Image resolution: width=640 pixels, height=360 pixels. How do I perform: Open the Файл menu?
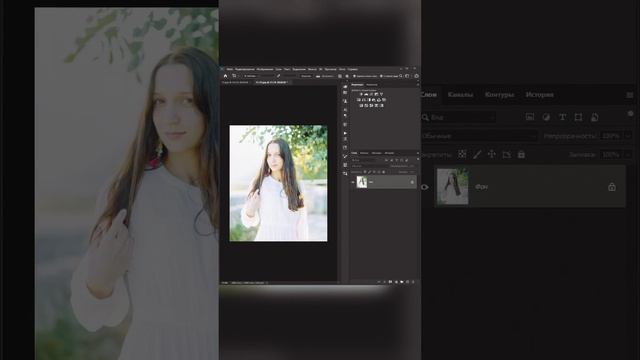point(229,69)
